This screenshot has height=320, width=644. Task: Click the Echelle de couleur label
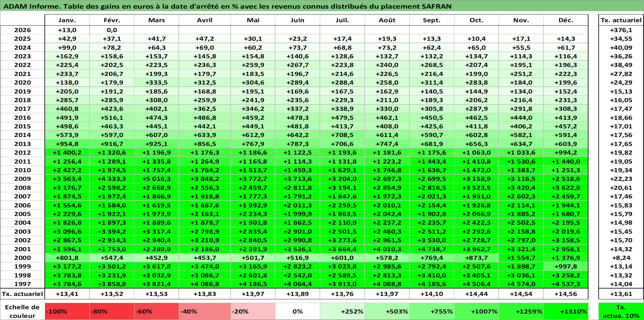(22, 311)
